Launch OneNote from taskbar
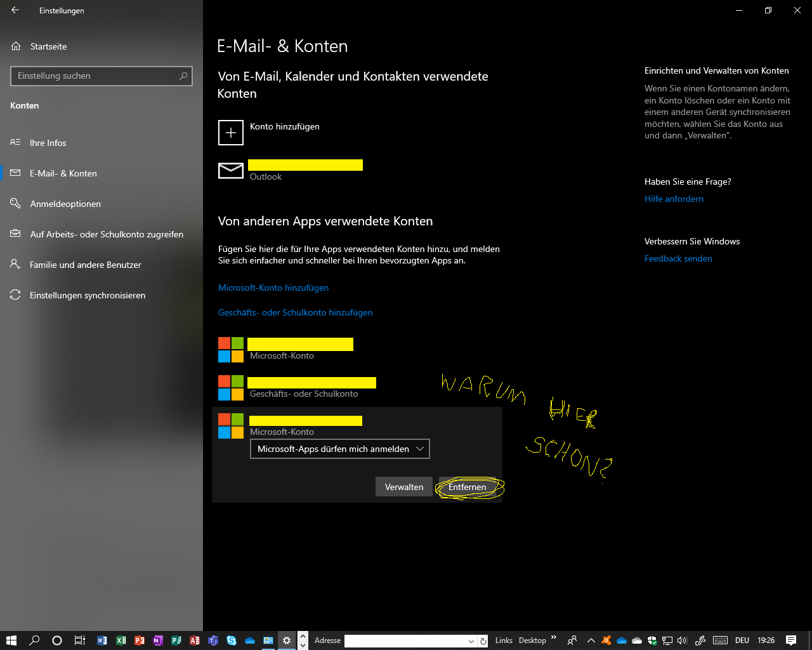The width and height of the screenshot is (812, 650). point(158,640)
